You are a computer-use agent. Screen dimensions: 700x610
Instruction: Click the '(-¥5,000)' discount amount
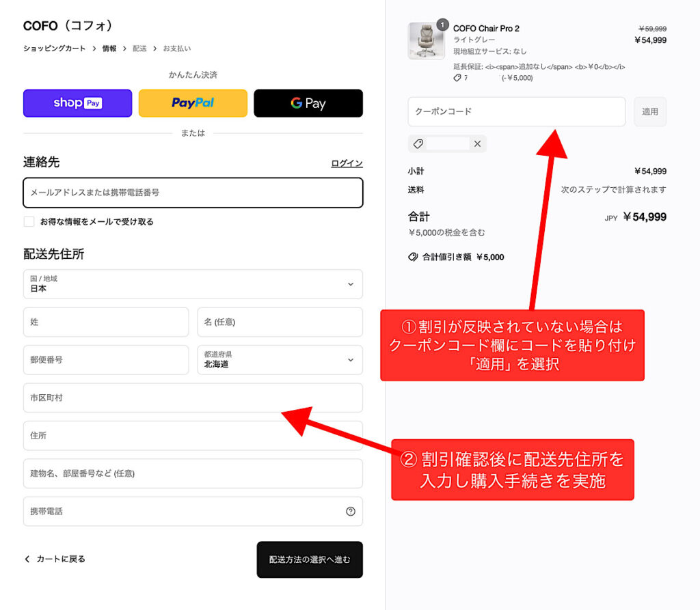click(x=517, y=78)
